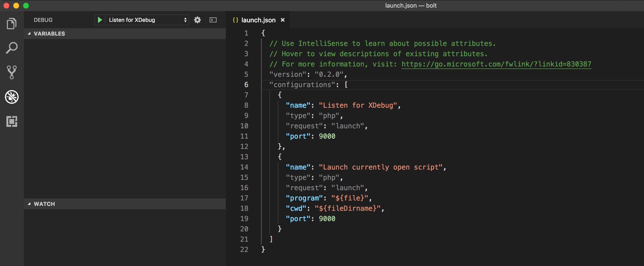Collapse the WATCH section

[x=29, y=204]
